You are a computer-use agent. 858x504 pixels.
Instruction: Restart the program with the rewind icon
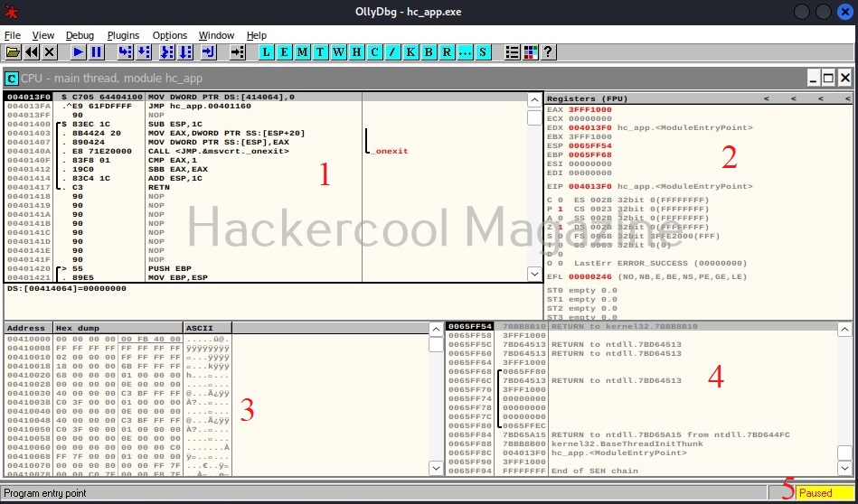pos(32,52)
